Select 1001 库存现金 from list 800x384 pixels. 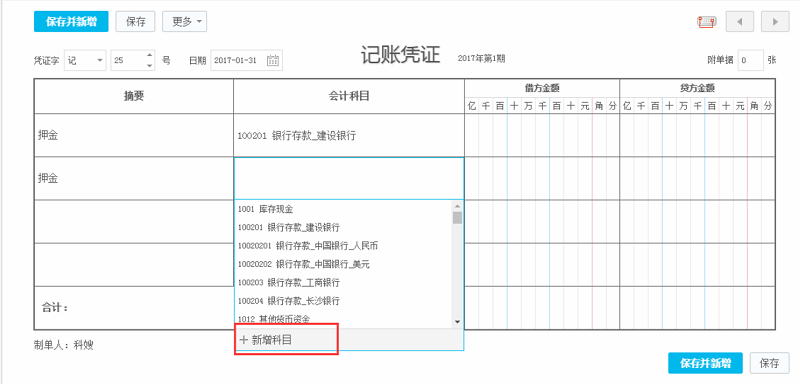tap(344, 209)
